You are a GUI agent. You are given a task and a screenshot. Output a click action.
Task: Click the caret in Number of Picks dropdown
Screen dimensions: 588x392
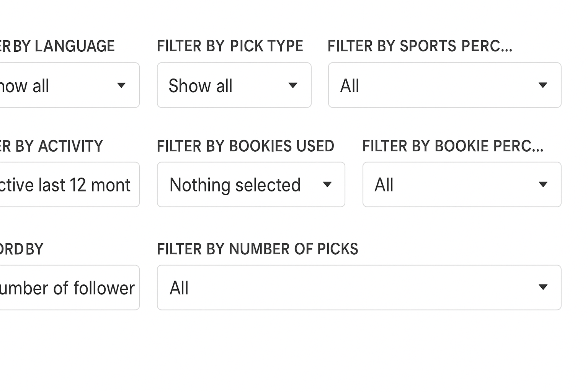pos(542,287)
